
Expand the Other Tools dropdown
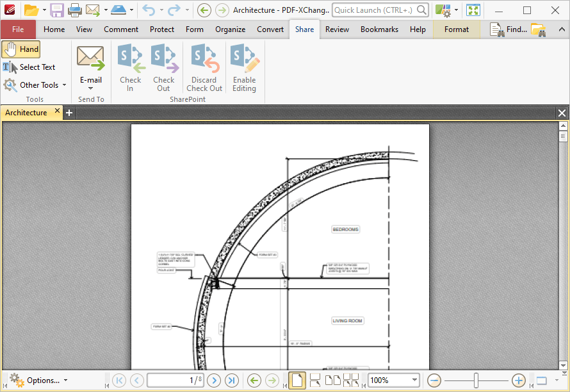pos(35,85)
